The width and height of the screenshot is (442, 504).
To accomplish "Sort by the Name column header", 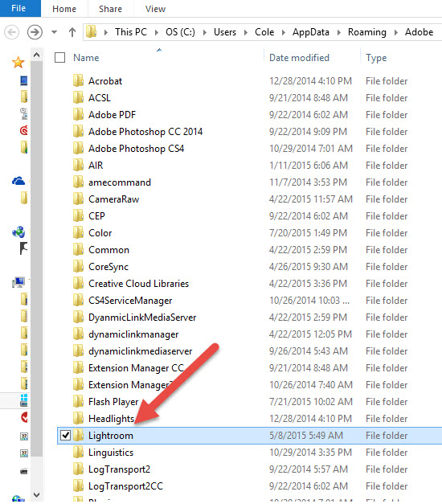I will click(x=86, y=58).
